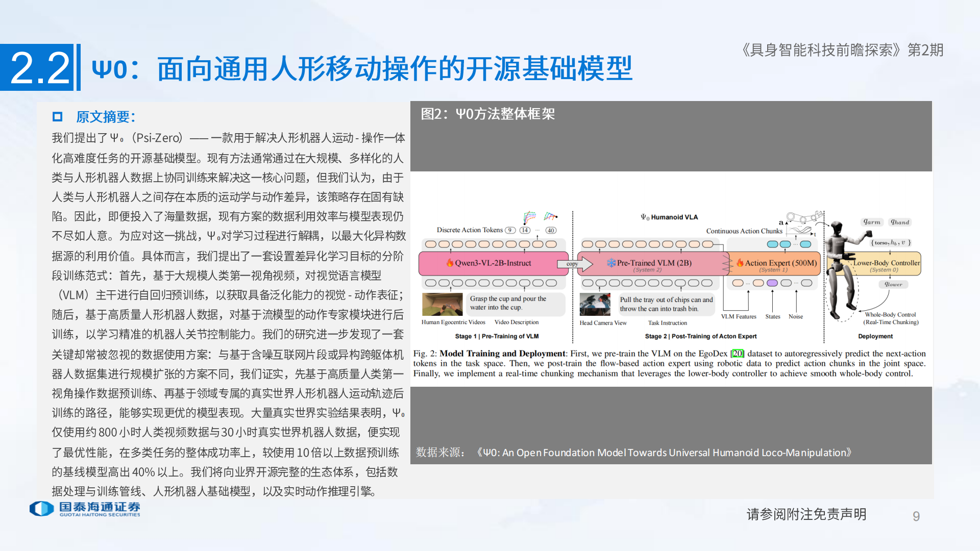Click the green [20] citation link

pos(738,354)
